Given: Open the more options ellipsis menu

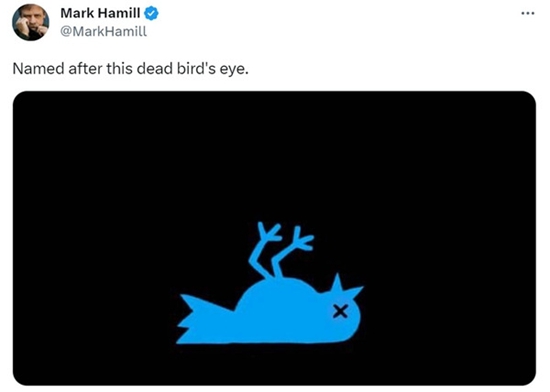Looking at the screenshot, I should tap(528, 13).
